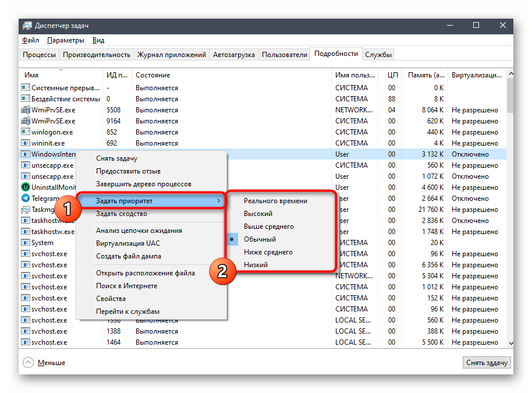Click the scrollbar down arrow
Viewport: 532px width, 393px height.
pyautogui.click(x=510, y=344)
